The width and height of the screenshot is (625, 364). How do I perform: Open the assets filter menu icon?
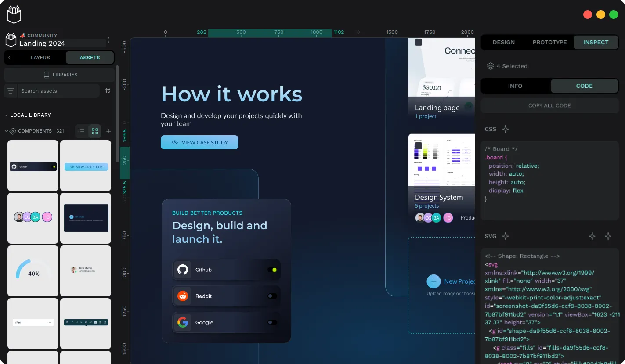(11, 91)
